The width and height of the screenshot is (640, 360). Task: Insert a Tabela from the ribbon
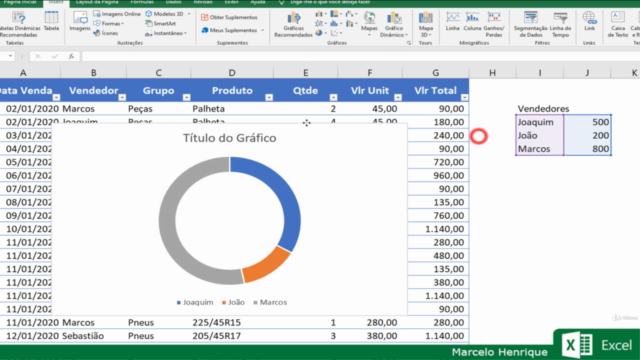[x=51, y=21]
